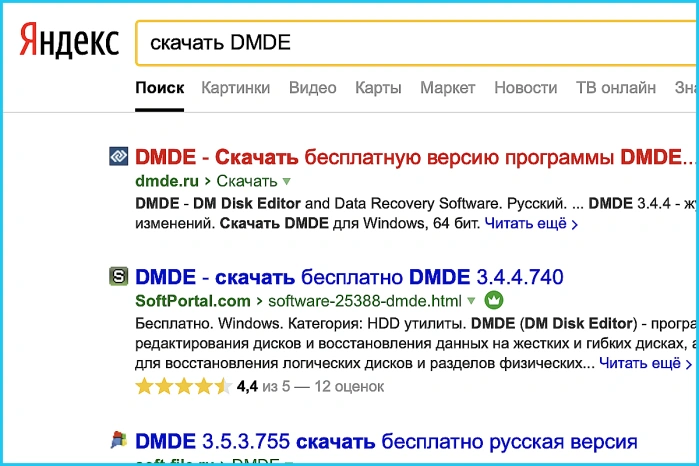Click the '4,4 из 5 — 12 оценок' text
This screenshot has height=466, width=699.
[x=310, y=386]
